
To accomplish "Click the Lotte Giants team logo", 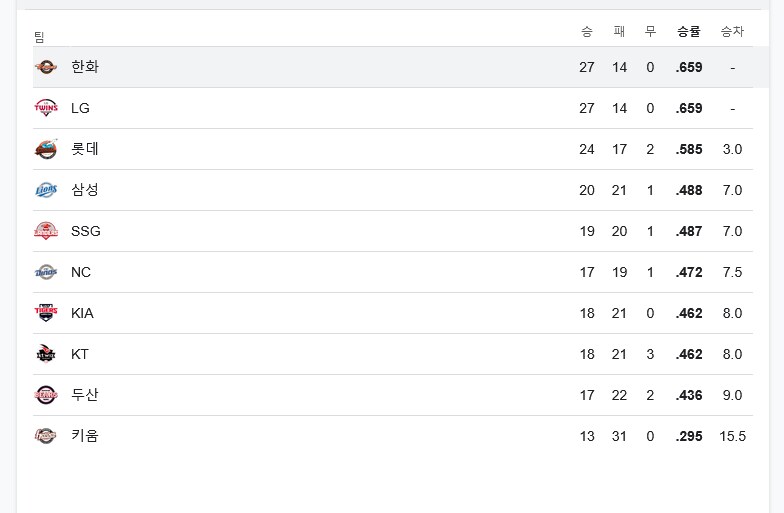I will coord(46,149).
